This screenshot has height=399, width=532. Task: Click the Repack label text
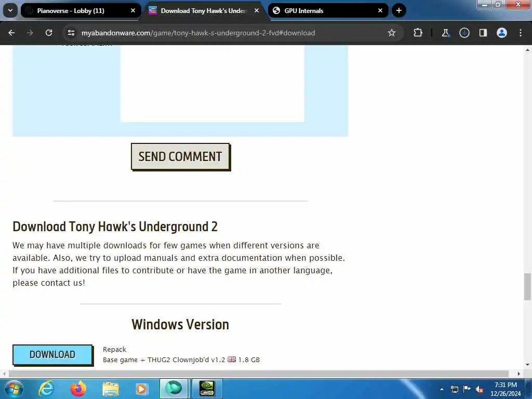(x=114, y=350)
